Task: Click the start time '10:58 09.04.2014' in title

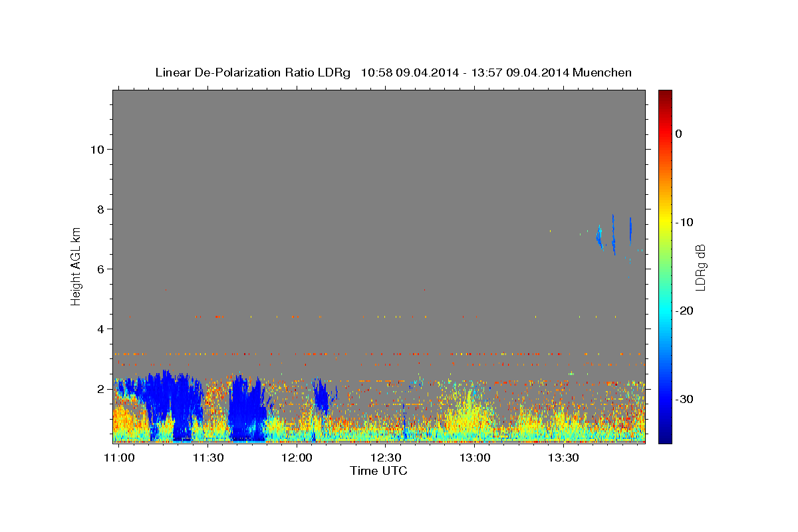Action: [x=409, y=72]
